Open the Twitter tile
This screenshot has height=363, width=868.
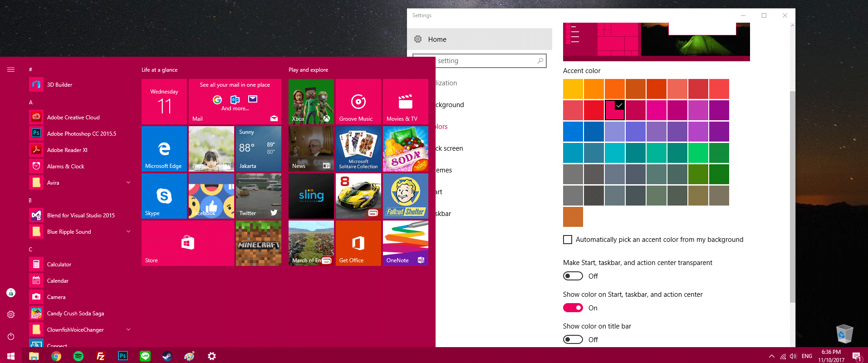259,196
